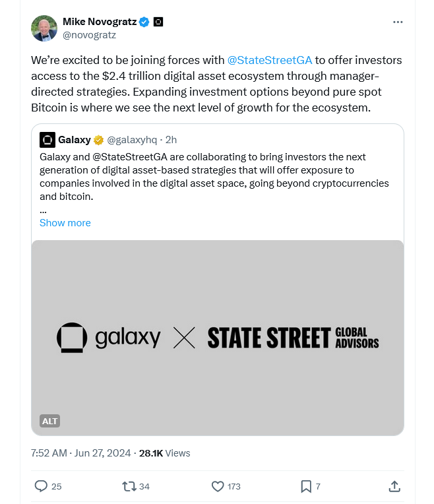The width and height of the screenshot is (434, 504).
Task: Click the Galaxy affiliate badge next to the name
Action: tap(158, 22)
